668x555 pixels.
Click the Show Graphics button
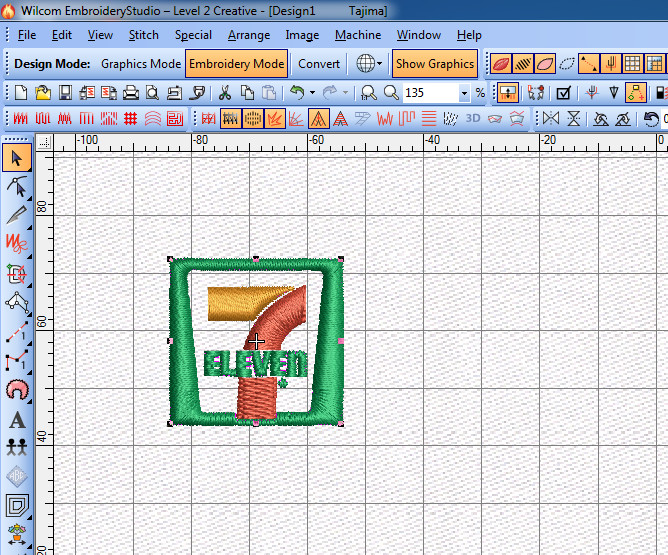pyautogui.click(x=435, y=64)
